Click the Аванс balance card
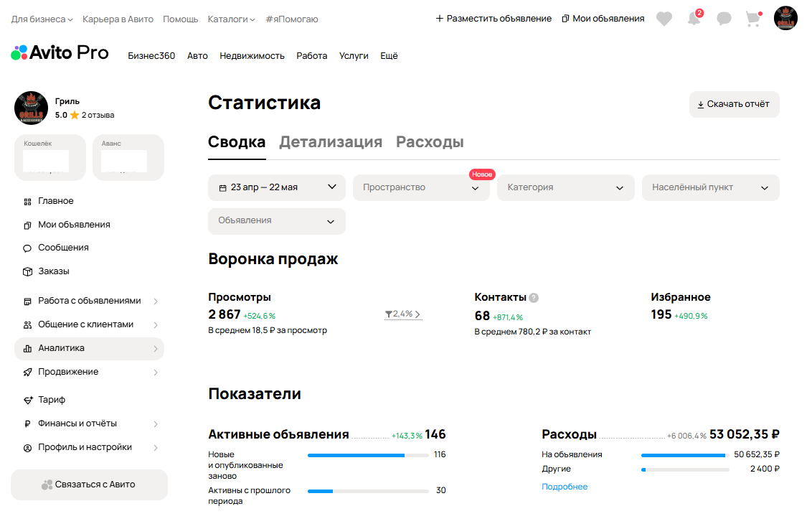Image resolution: width=812 pixels, height=529 pixels. pyautogui.click(x=128, y=157)
